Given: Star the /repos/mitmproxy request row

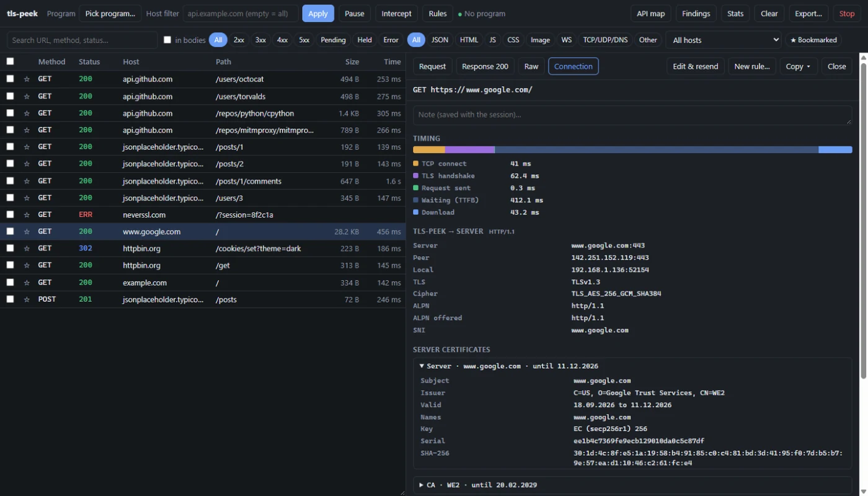Looking at the screenshot, I should 27,130.
